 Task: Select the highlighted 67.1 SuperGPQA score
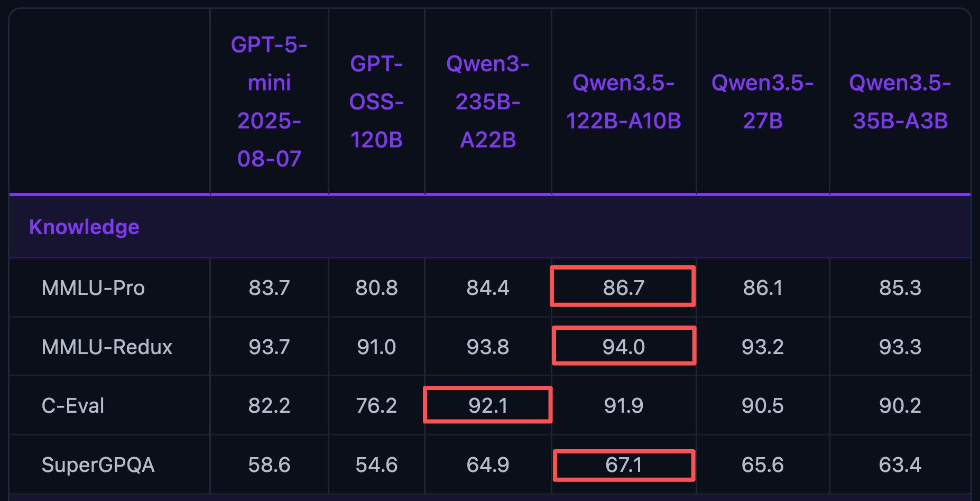coord(623,465)
